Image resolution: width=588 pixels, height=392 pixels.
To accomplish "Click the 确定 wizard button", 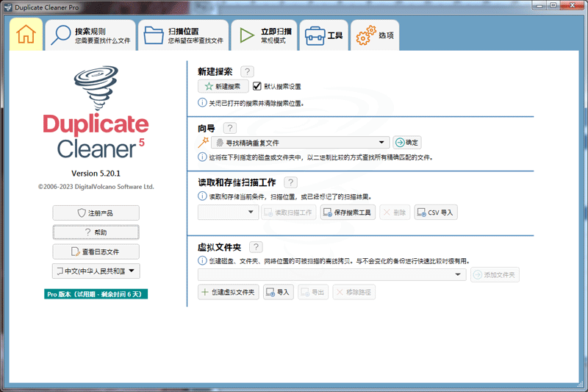I will tap(407, 143).
